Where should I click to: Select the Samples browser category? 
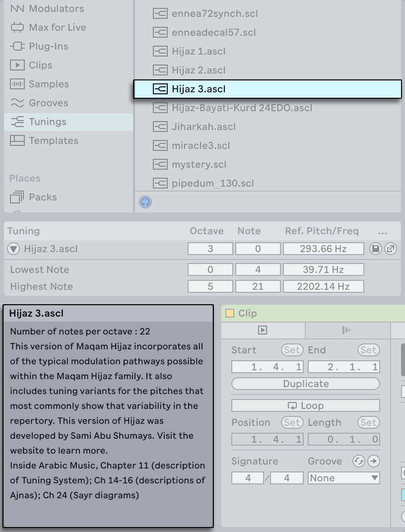click(x=50, y=84)
